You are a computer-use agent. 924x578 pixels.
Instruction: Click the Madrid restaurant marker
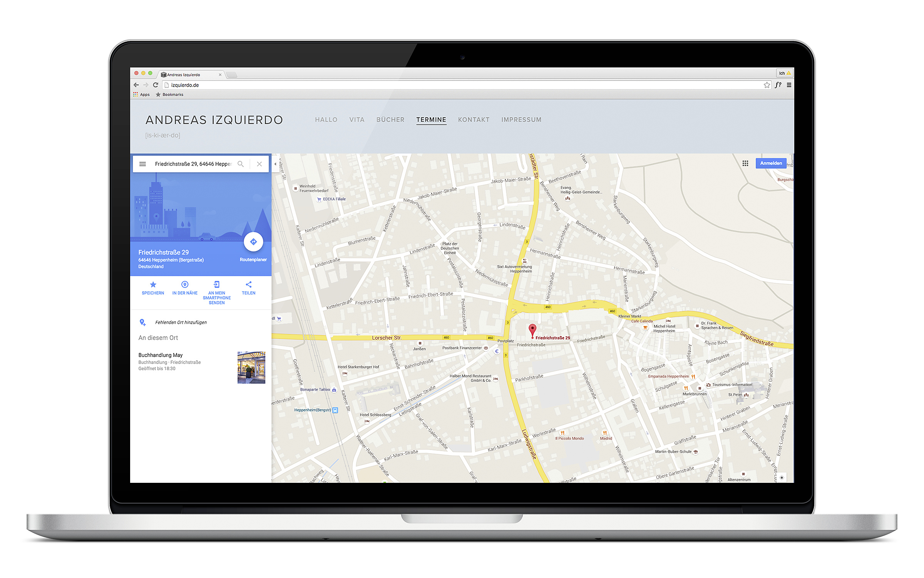point(605,433)
